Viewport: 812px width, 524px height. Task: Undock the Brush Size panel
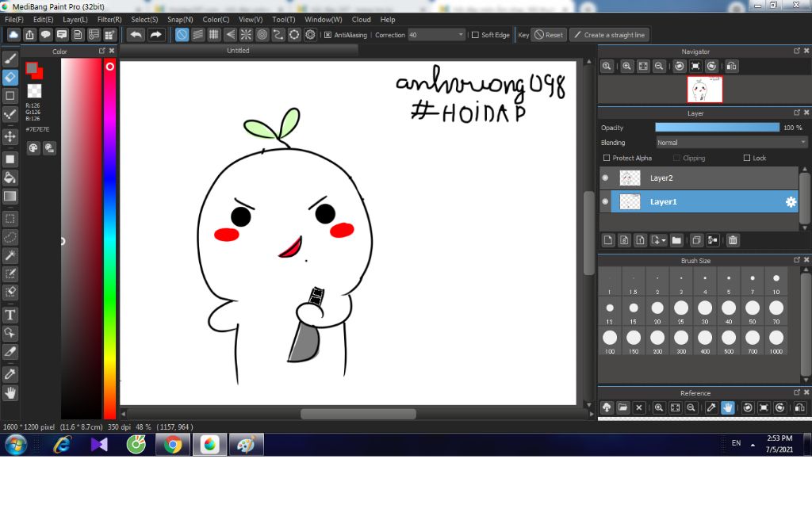(797, 260)
